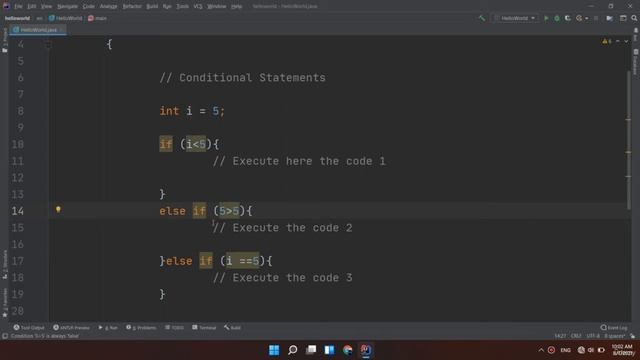Screen dimensions: 640x360
Task: Open the Tool Output tool window
Action: (x=29, y=328)
